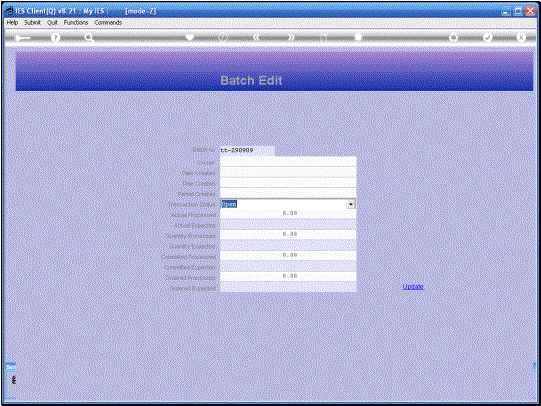Click the key icon in the toolbar
The width and height of the screenshot is (541, 406).
pyautogui.click(x=22, y=38)
